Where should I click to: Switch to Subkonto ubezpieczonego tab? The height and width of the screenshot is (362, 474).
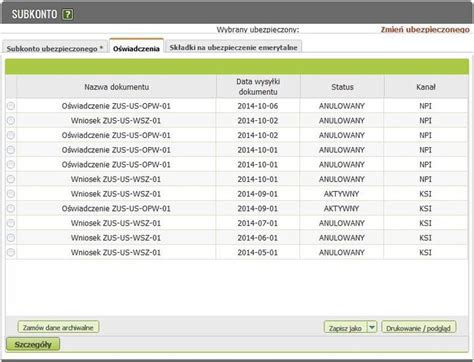55,48
